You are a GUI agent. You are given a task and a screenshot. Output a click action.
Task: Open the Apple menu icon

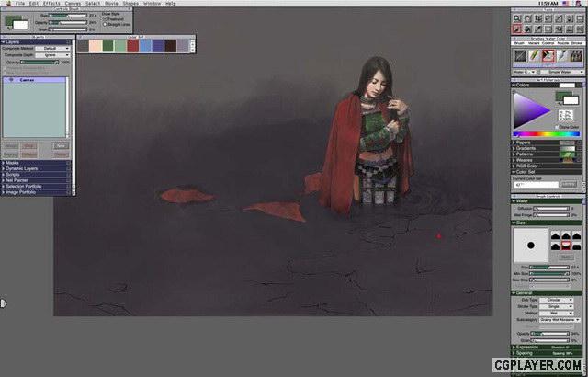pyautogui.click(x=8, y=4)
